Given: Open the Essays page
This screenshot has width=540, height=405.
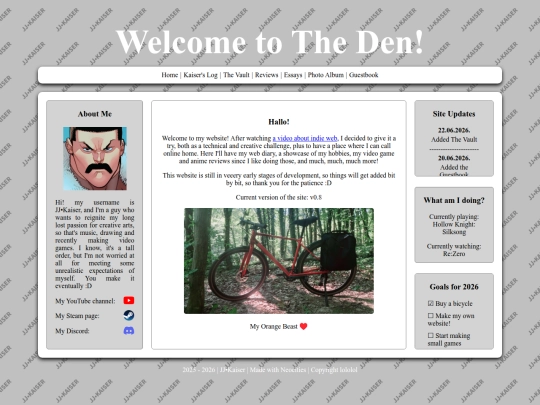Looking at the screenshot, I should 293,75.
